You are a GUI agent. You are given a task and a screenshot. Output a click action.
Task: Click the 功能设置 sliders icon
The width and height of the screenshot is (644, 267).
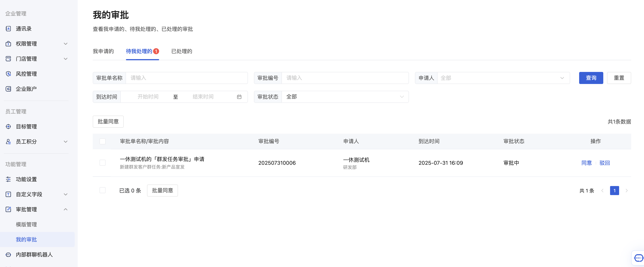click(x=8, y=179)
